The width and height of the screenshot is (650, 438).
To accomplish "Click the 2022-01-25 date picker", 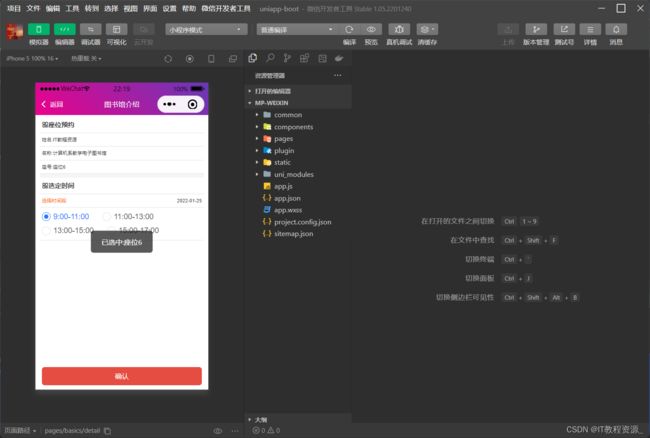I will (x=189, y=201).
